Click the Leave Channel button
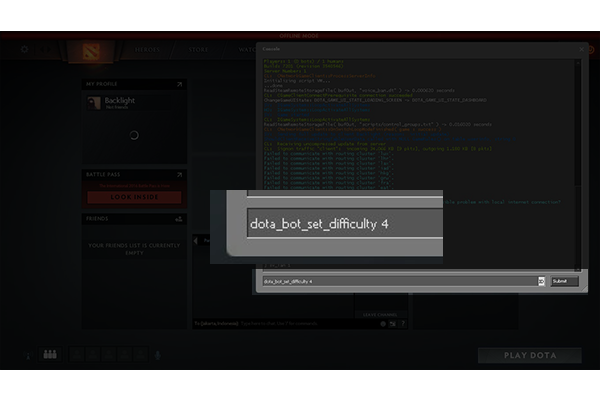This screenshot has height=400, width=600. [380, 315]
